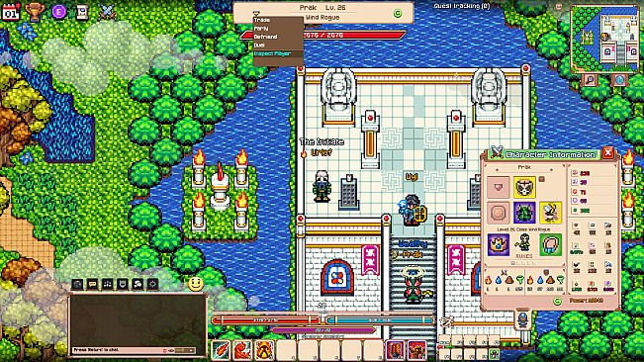Click green C button in Character Information
Screen dimensions: 644x362
pyautogui.click(x=557, y=302)
